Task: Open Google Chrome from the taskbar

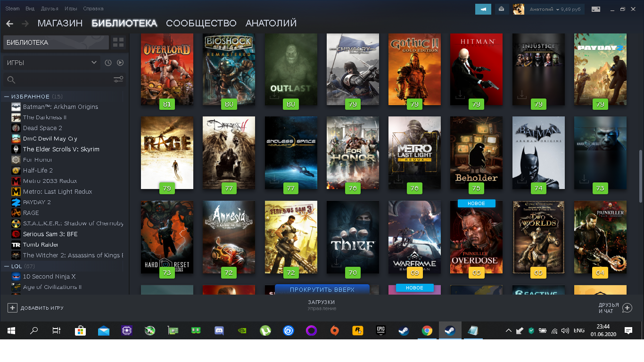Action: 427,331
